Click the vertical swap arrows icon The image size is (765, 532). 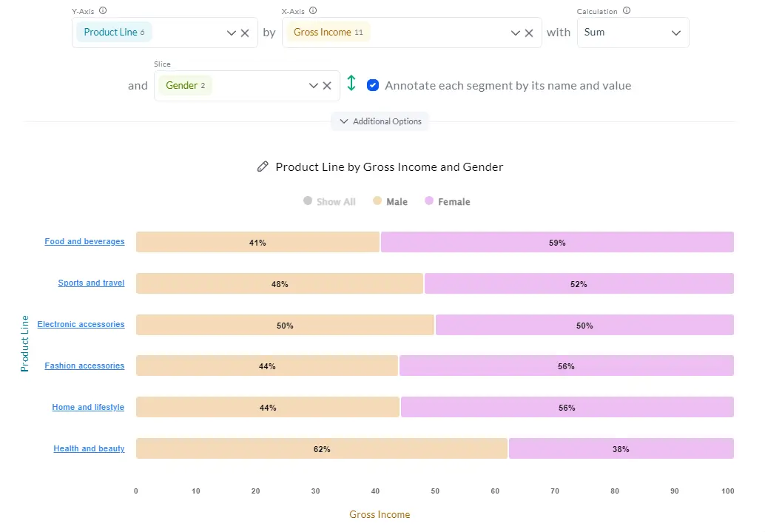[351, 84]
